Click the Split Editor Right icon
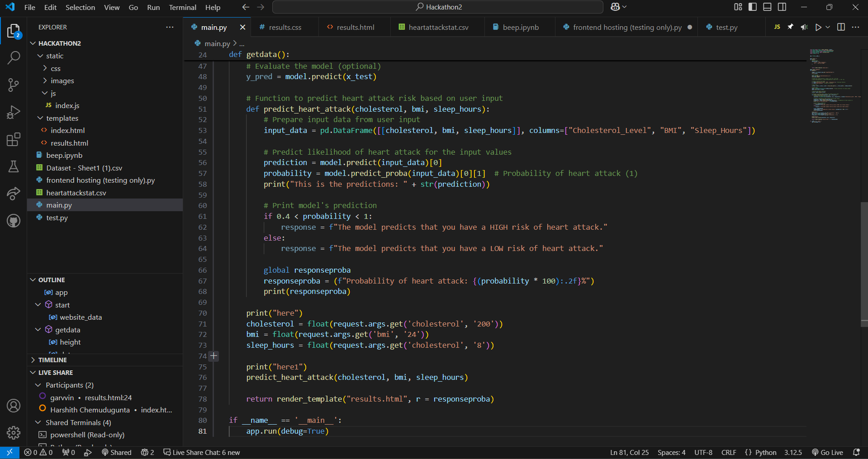Image resolution: width=868 pixels, height=459 pixels. point(841,27)
